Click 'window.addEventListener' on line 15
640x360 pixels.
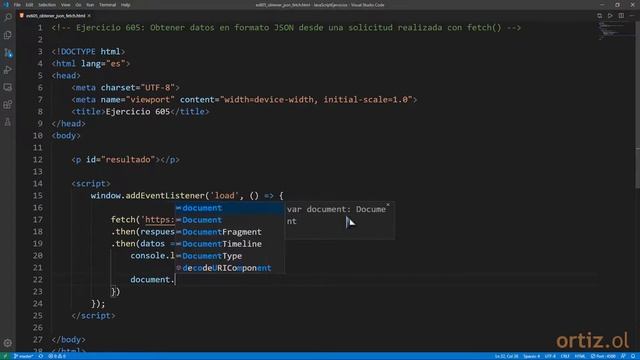(147, 196)
